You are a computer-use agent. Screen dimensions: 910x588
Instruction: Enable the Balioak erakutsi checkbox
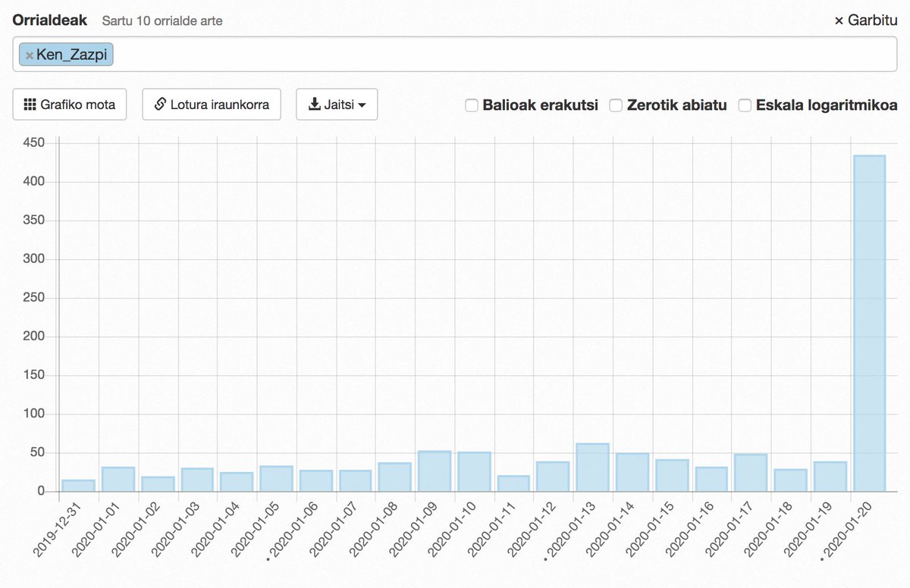point(472,105)
